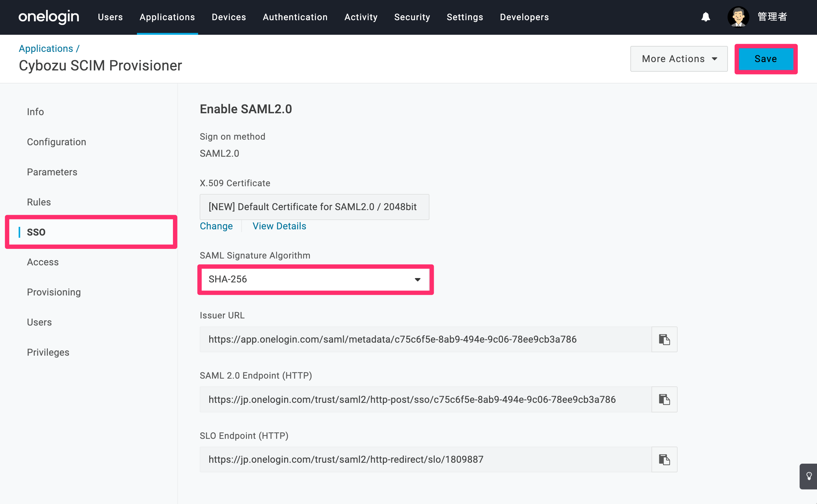Open the Applications menu

click(x=167, y=17)
